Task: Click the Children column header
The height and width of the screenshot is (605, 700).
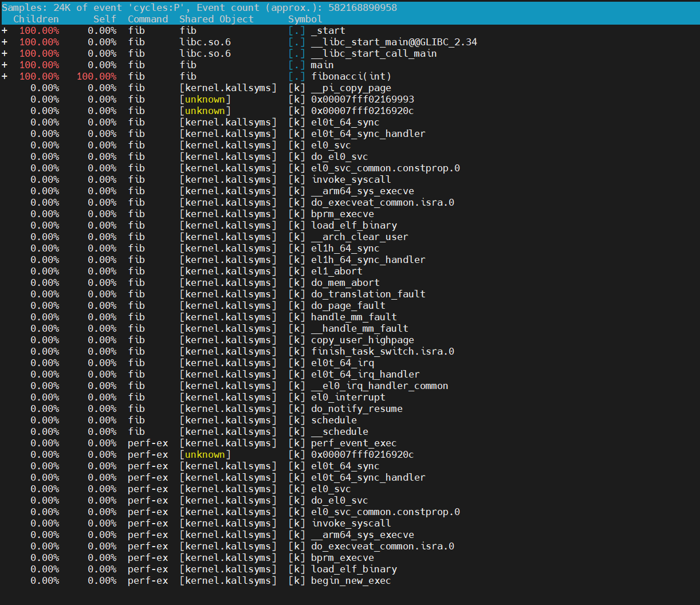Action: [x=36, y=19]
